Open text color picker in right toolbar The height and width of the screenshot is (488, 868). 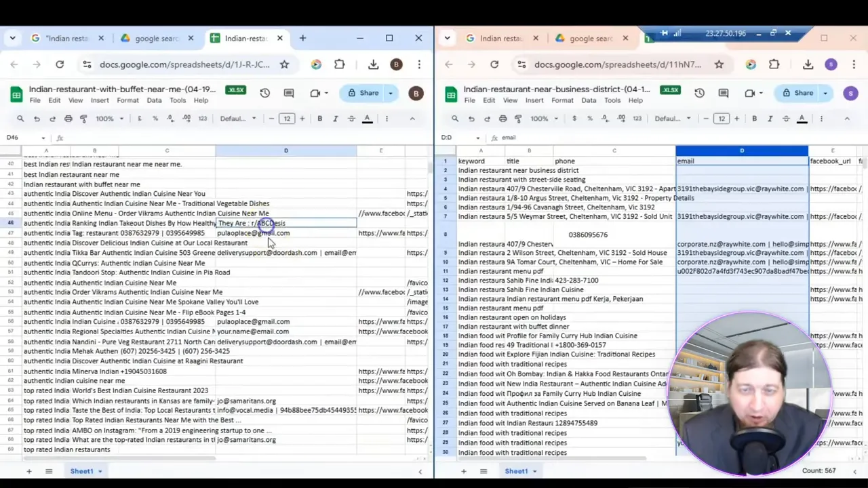(x=802, y=119)
